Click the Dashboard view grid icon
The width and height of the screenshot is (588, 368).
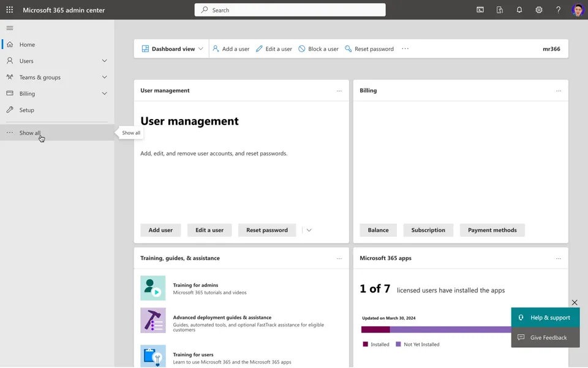[145, 49]
